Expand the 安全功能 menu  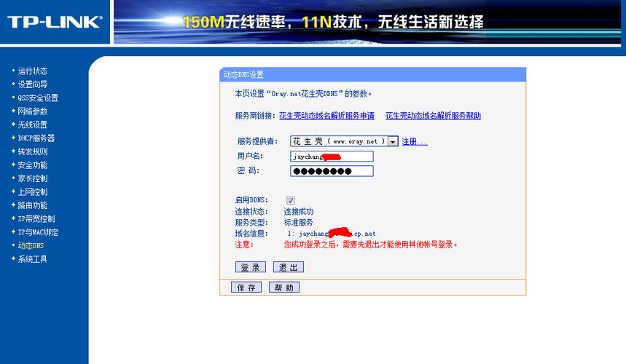pos(32,165)
